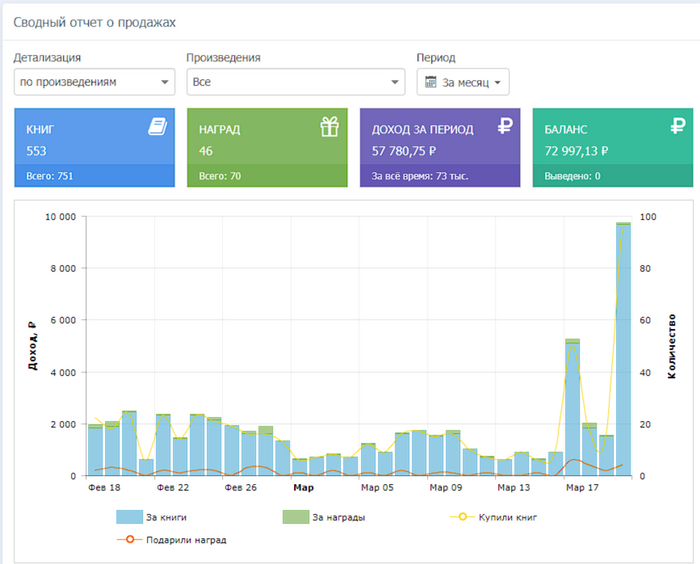Click the ruble icon on Доход за период card
Viewport: 700px width, 564px height.
[x=506, y=127]
